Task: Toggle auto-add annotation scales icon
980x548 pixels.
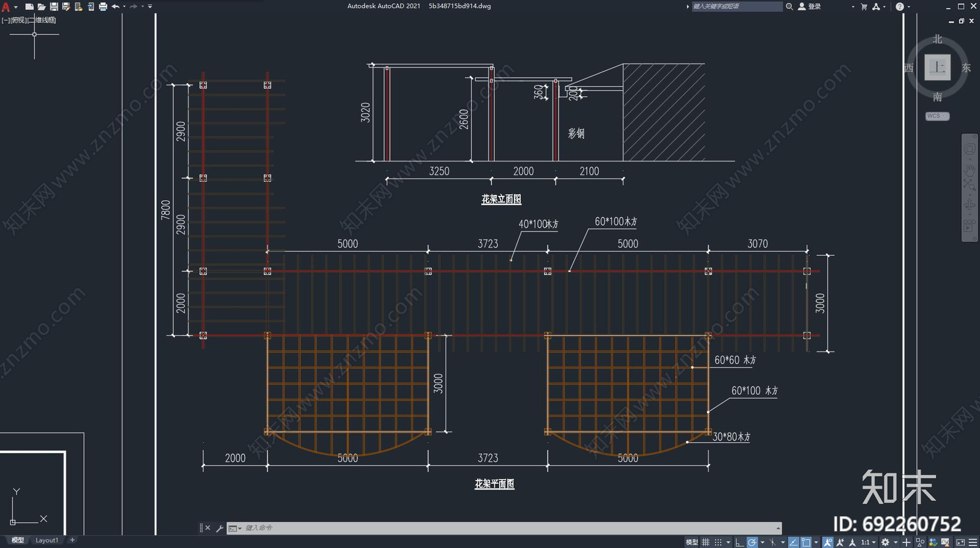Action: [x=840, y=542]
